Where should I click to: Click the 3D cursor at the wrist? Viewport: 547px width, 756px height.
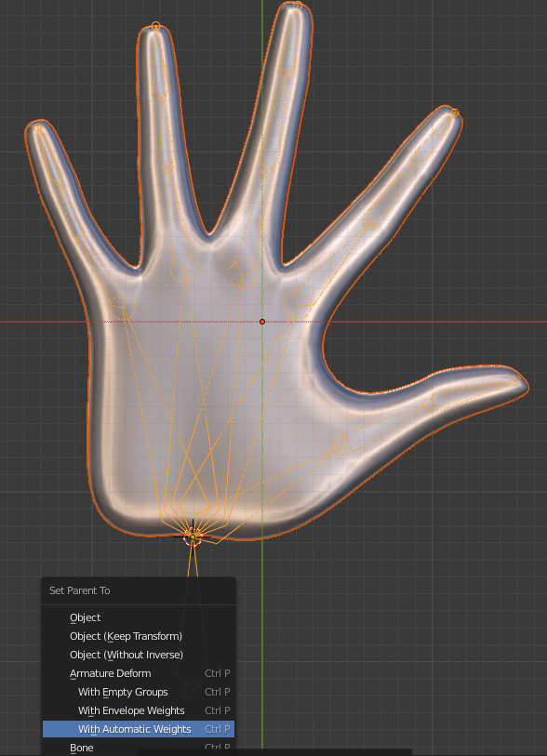pyautogui.click(x=193, y=537)
